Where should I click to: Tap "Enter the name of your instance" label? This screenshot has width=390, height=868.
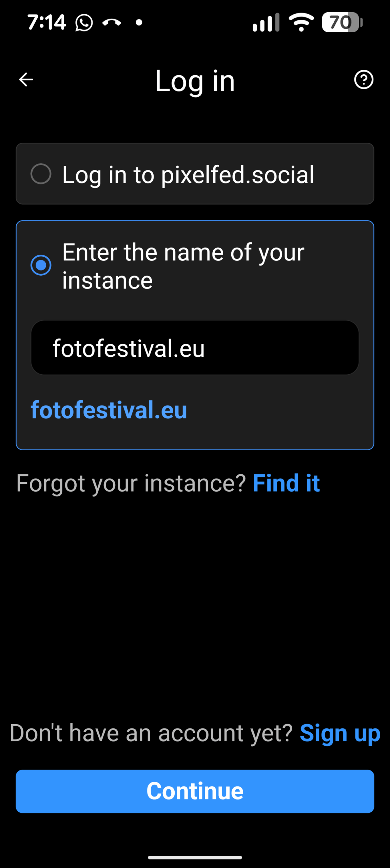[x=183, y=266]
